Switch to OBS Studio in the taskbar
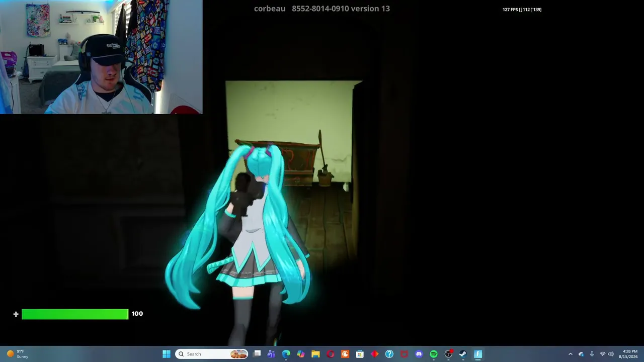The height and width of the screenshot is (362, 644). click(448, 354)
